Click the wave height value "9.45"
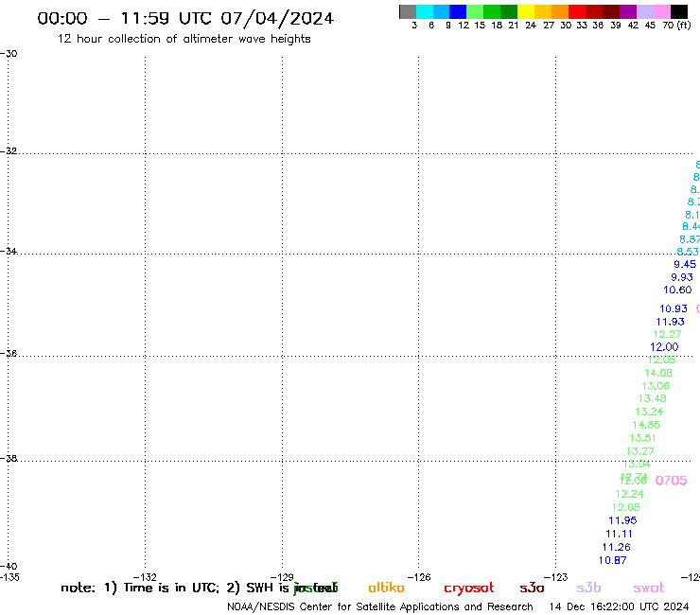700x615 pixels. tap(685, 264)
